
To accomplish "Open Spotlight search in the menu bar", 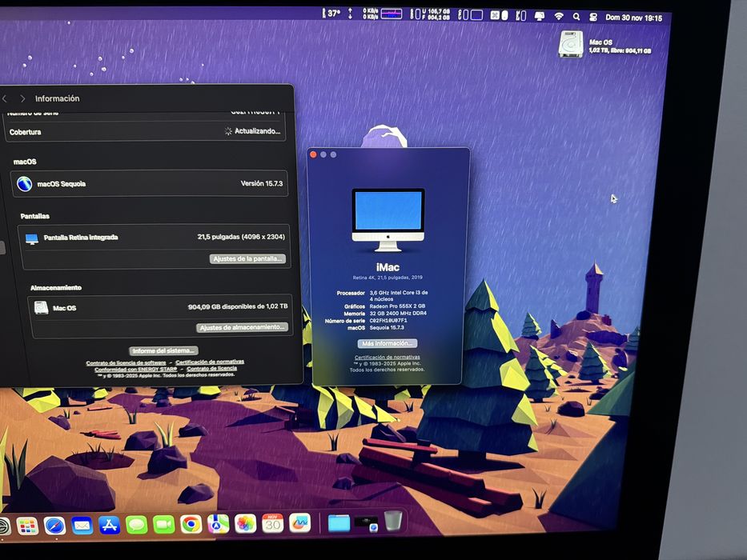I will 576,17.
